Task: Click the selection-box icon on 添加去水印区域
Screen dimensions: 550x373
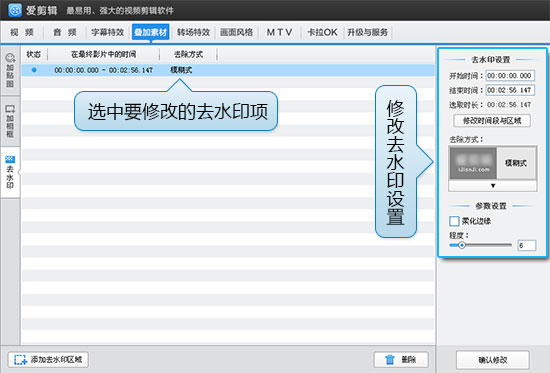Action: point(20,360)
